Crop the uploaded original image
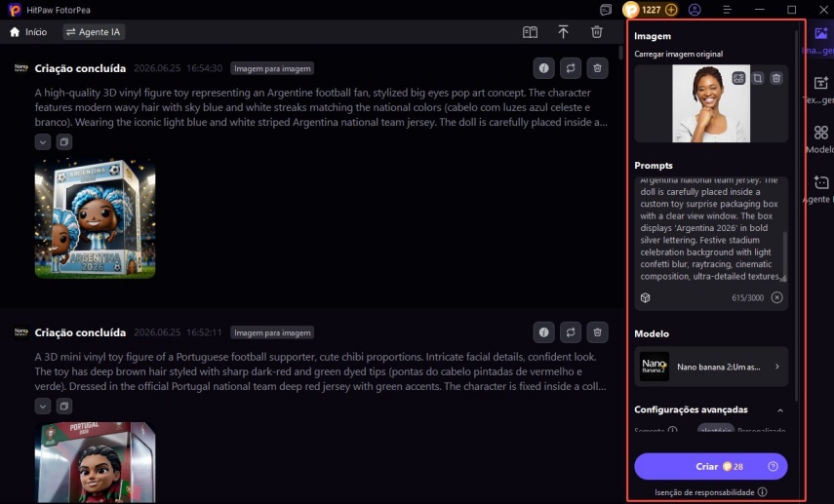The height and width of the screenshot is (504, 834). coord(758,78)
